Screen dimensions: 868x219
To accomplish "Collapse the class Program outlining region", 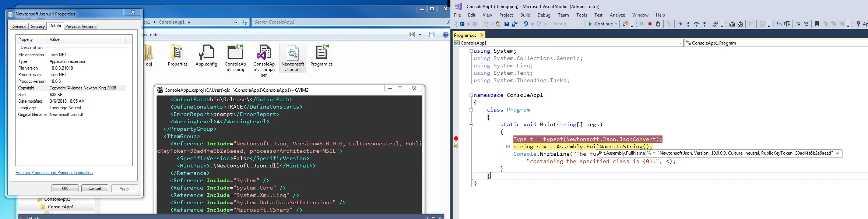I will [471, 110].
